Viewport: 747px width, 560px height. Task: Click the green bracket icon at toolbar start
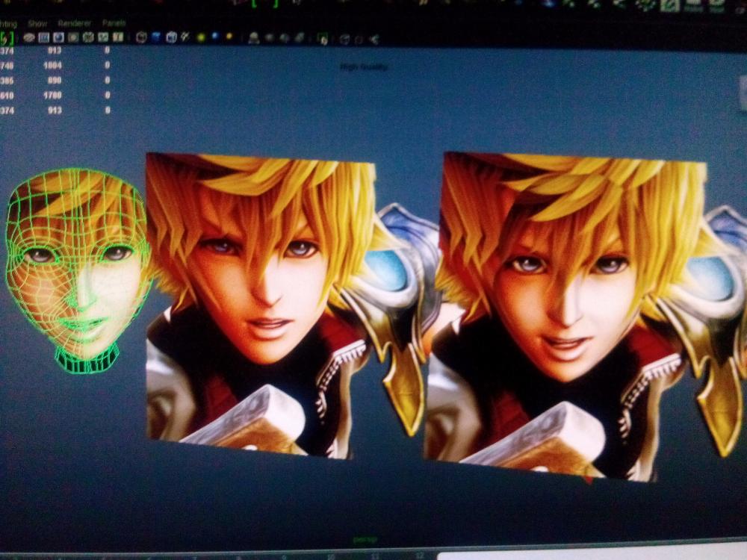[x=7, y=38]
